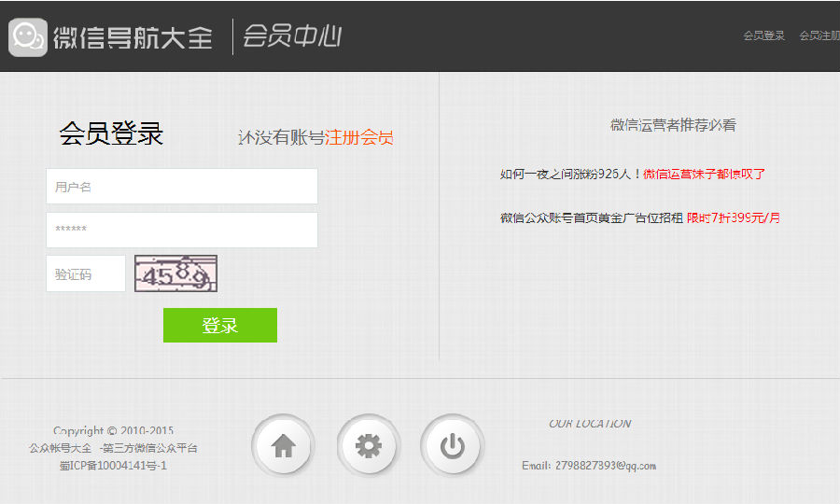Click the 微信导航大全 site title
840x504 pixels.
click(x=133, y=37)
